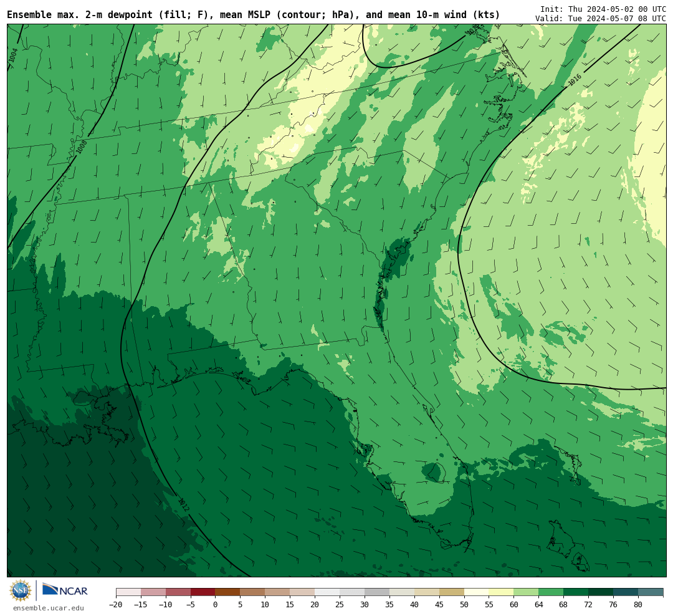
Task: Click the -10 to -5 colorbar swatch
Action: [x=178, y=592]
